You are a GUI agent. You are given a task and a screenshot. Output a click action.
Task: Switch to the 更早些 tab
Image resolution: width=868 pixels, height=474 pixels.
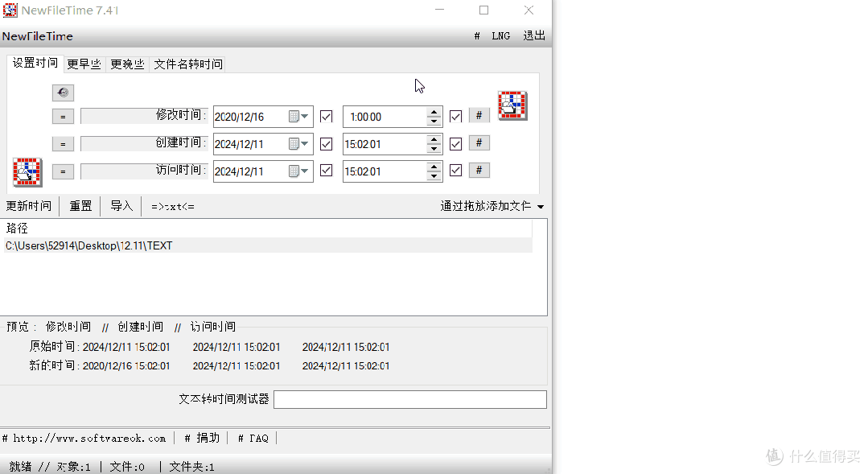[x=84, y=64]
